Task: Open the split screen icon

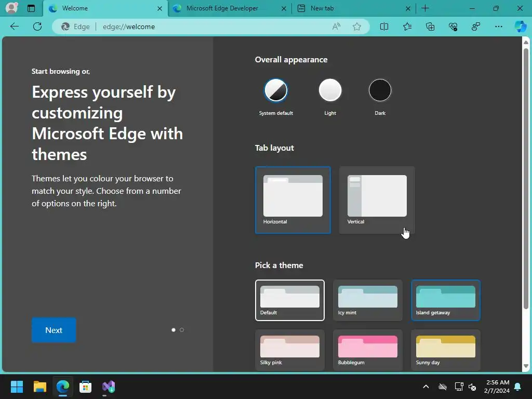Action: [x=384, y=26]
